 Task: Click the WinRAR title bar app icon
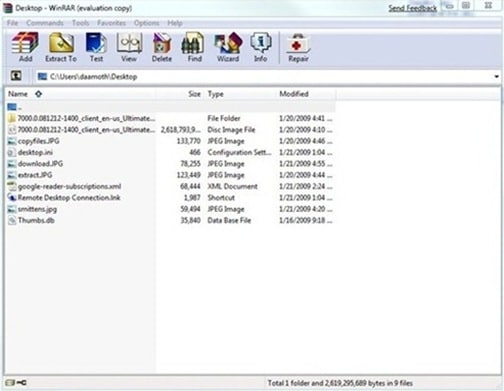(x=7, y=8)
